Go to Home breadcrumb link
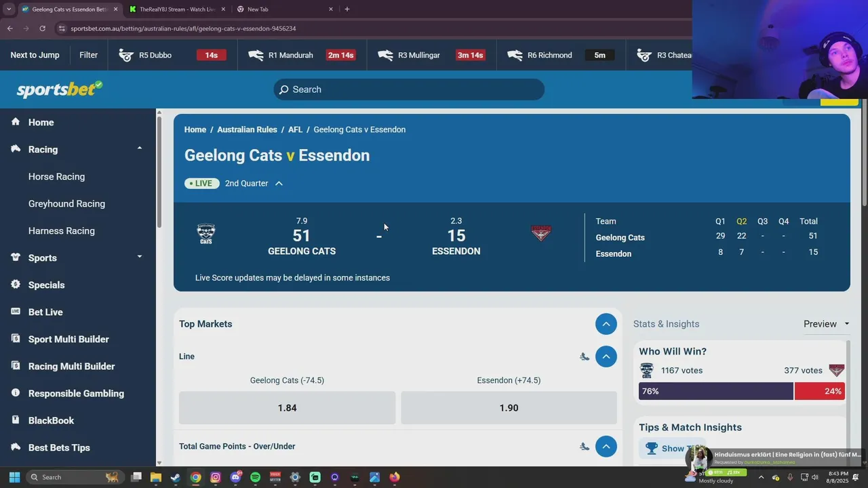 point(195,129)
